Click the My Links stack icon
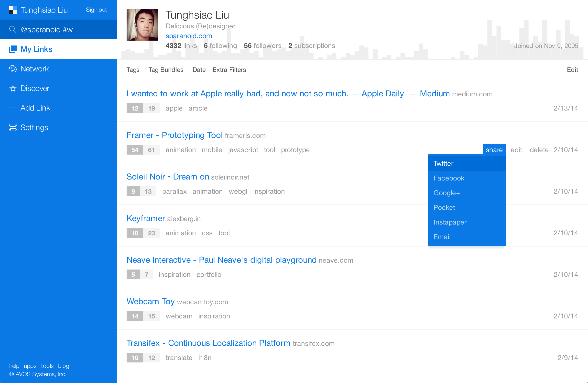 click(13, 49)
